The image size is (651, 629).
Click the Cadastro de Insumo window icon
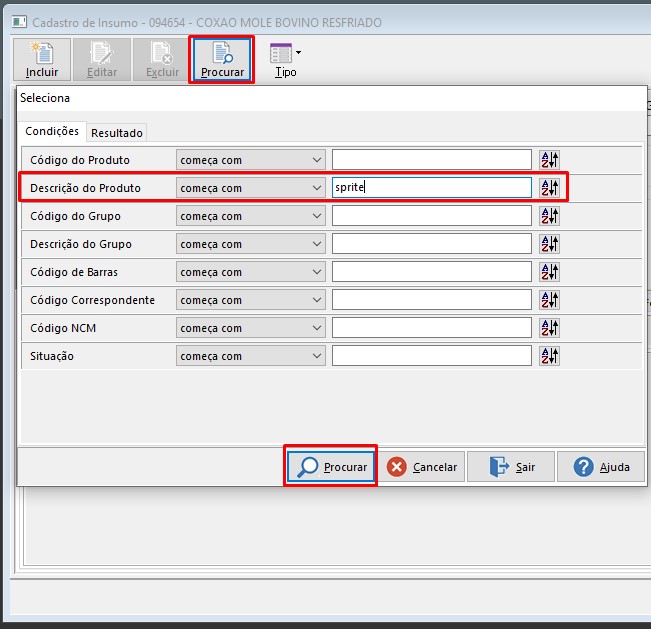pyautogui.click(x=19, y=22)
